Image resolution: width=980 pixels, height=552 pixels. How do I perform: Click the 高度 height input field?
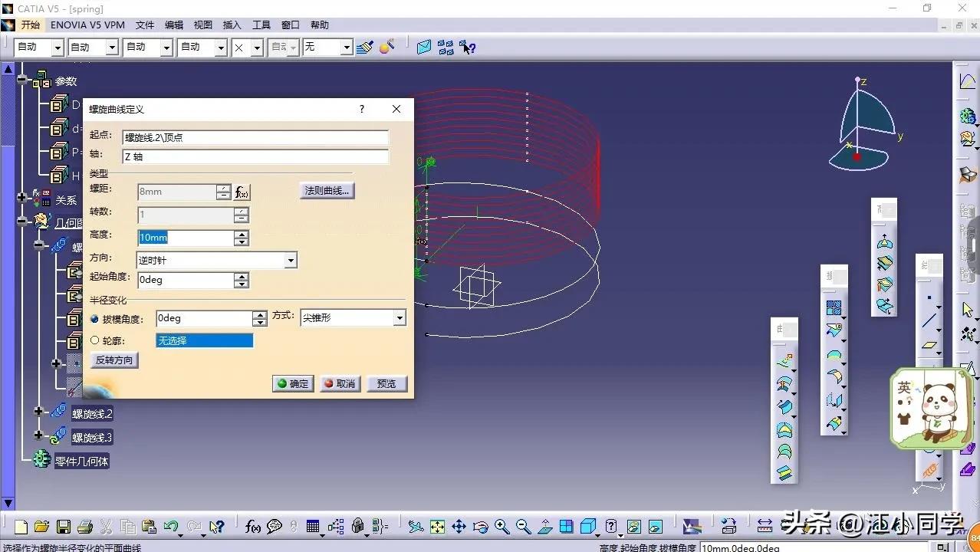click(186, 238)
